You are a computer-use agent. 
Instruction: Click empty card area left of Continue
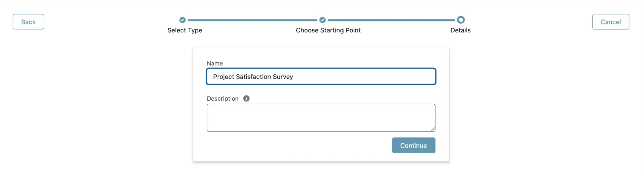[298, 145]
